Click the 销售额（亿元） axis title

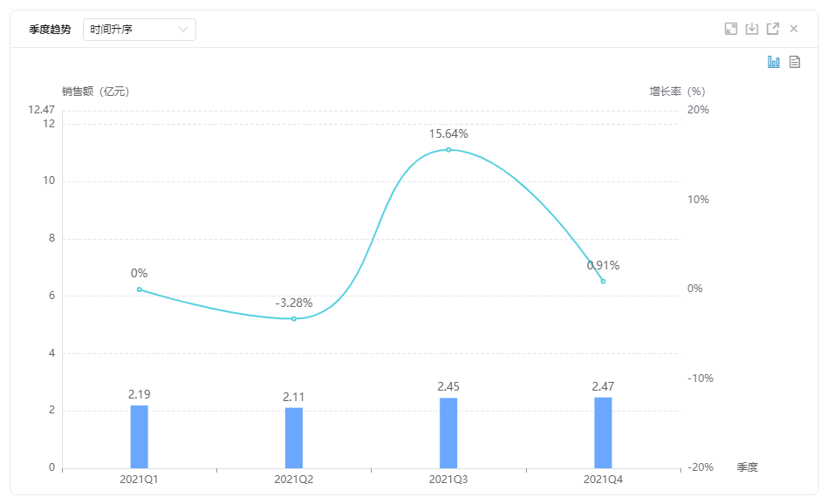tap(96, 92)
